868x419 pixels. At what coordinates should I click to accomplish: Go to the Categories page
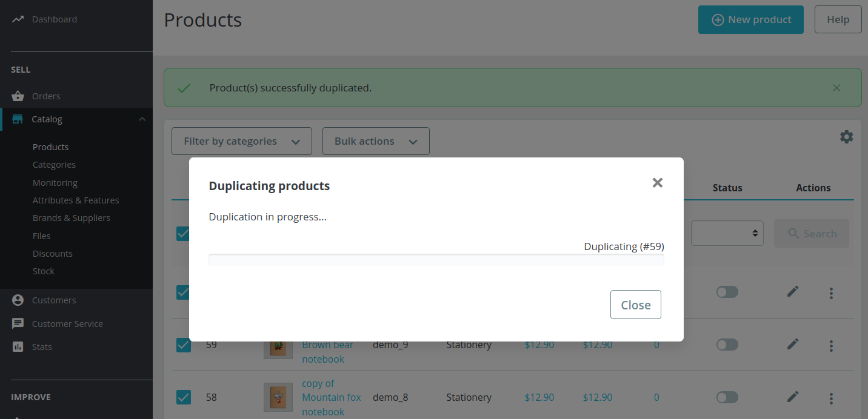tap(54, 164)
